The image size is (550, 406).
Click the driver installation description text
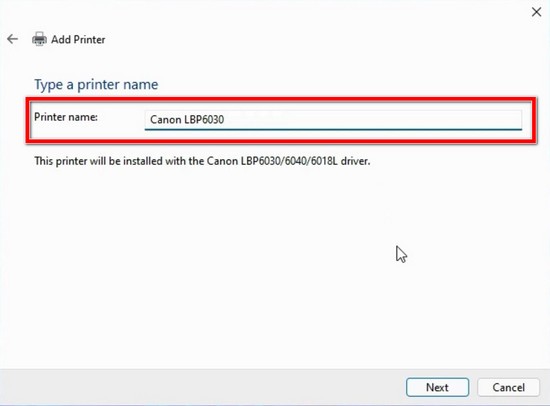pos(202,161)
